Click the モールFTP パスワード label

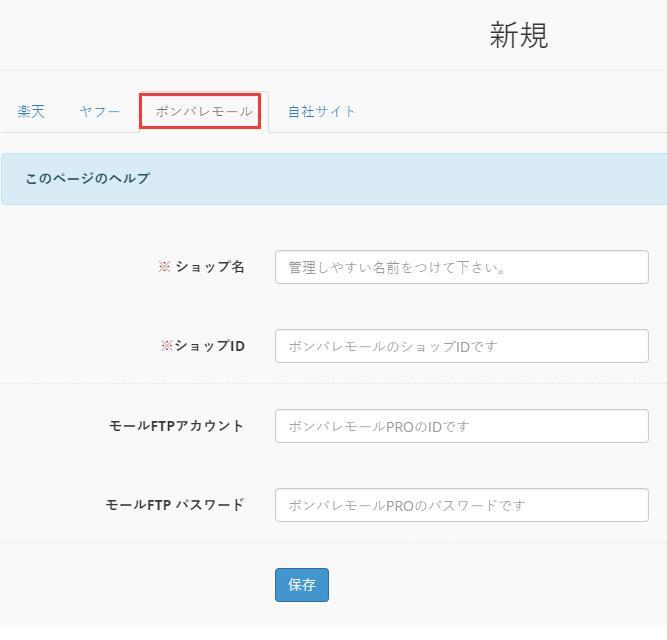pos(175,505)
